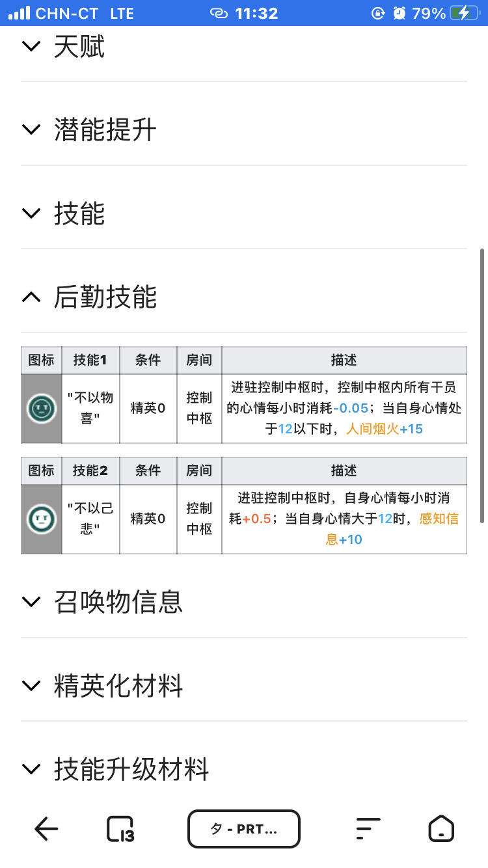488x868 pixels.
Task: Tap the alarm clock status icon
Action: click(x=400, y=13)
